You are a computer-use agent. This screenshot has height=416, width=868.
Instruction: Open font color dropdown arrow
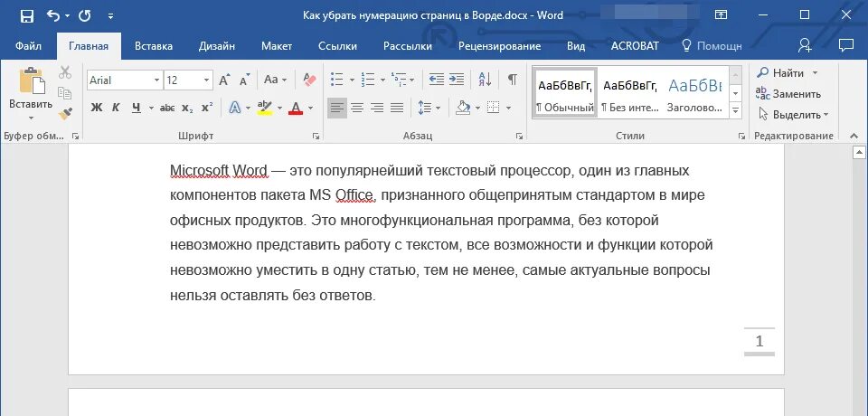(x=310, y=108)
